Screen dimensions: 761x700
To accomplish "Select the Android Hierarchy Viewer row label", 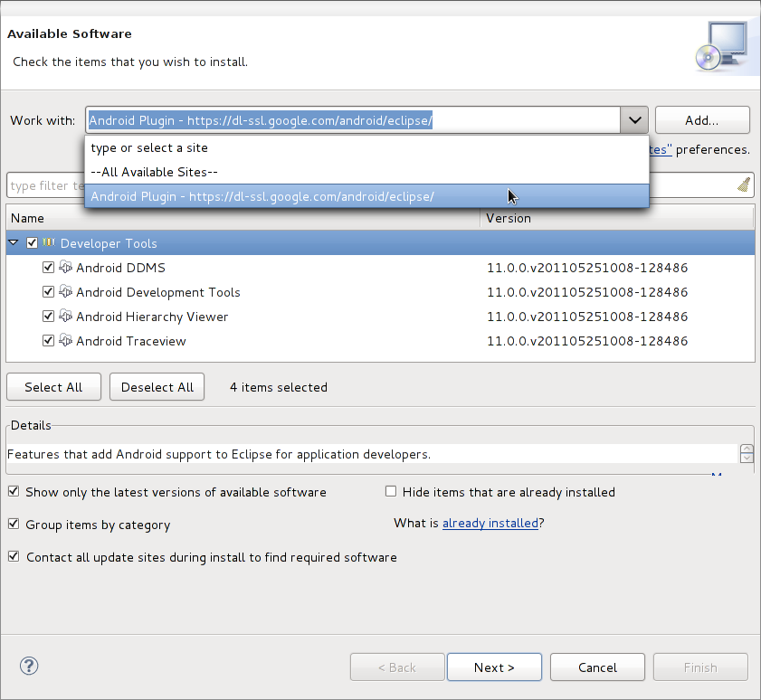I will [x=152, y=317].
